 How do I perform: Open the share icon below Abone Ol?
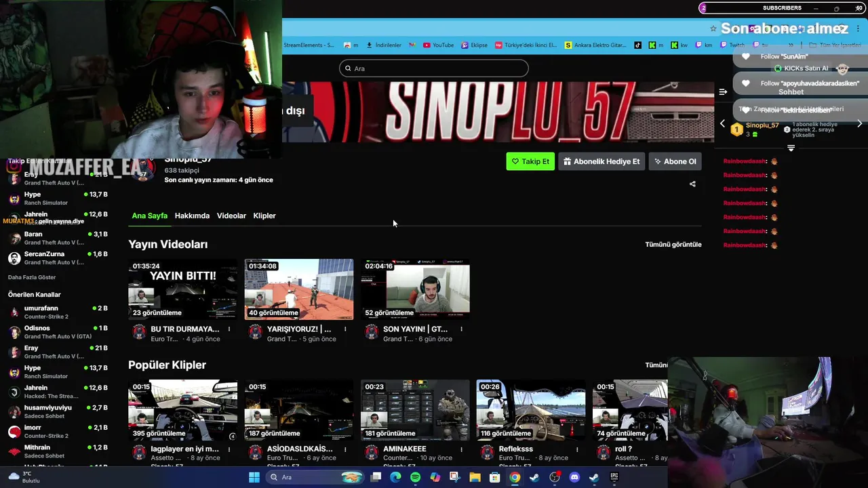tap(692, 184)
